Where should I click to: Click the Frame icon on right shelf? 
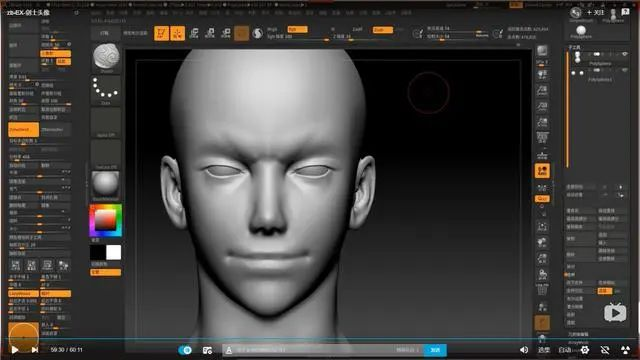(x=542, y=226)
